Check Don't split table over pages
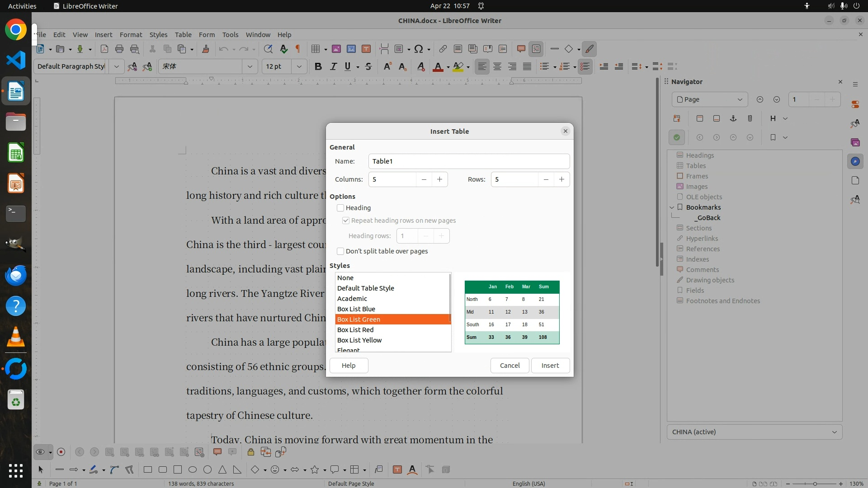The image size is (868, 488). point(340,251)
